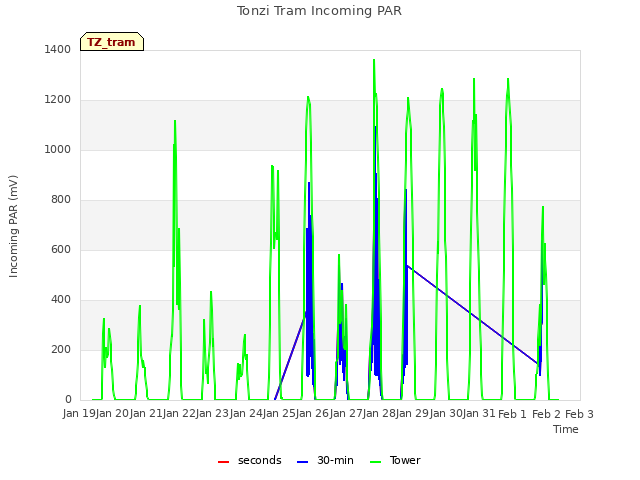
Task: Click the long blue diagonal 30-min line
Action: click(x=471, y=314)
